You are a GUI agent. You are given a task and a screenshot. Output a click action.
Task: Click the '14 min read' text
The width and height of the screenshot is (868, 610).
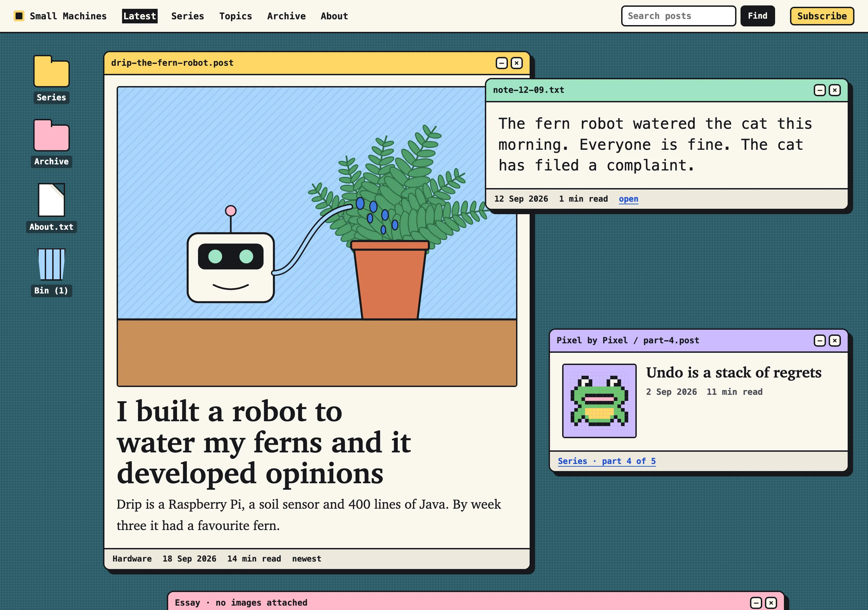pos(254,558)
